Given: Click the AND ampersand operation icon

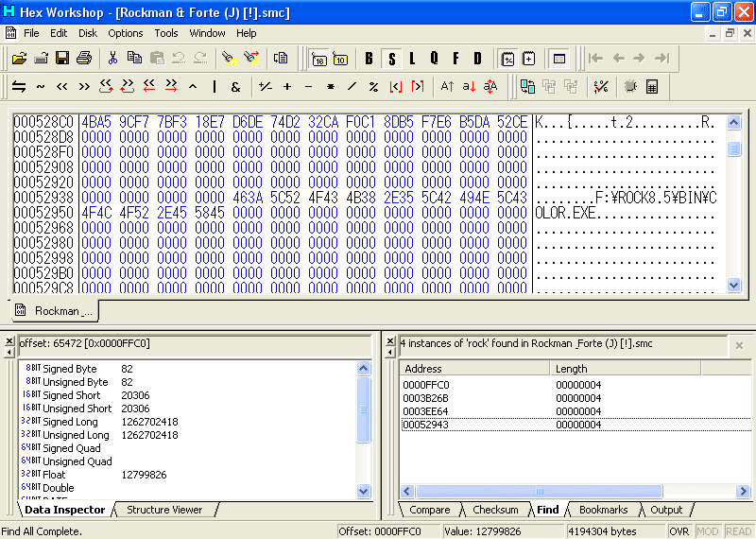Looking at the screenshot, I should point(235,87).
